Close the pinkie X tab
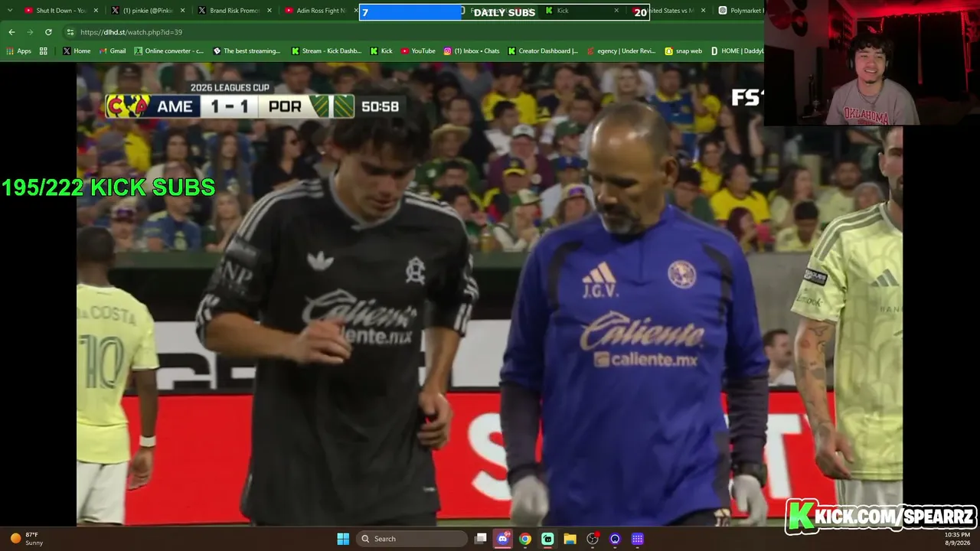Image resolution: width=980 pixels, height=551 pixels. [182, 11]
